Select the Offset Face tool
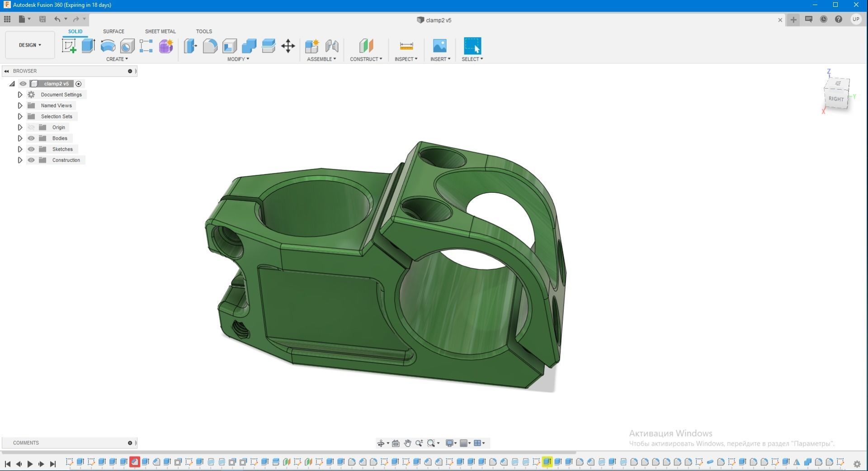868x471 pixels. point(269,46)
